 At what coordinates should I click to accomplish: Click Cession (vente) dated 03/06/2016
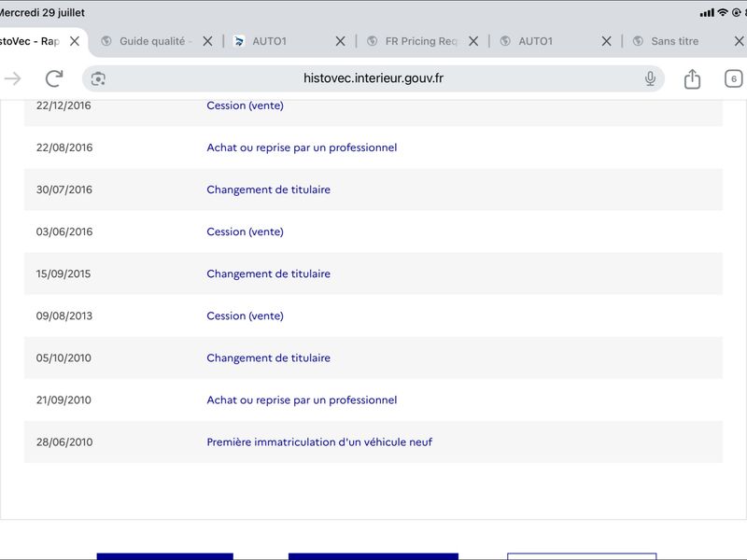(245, 231)
